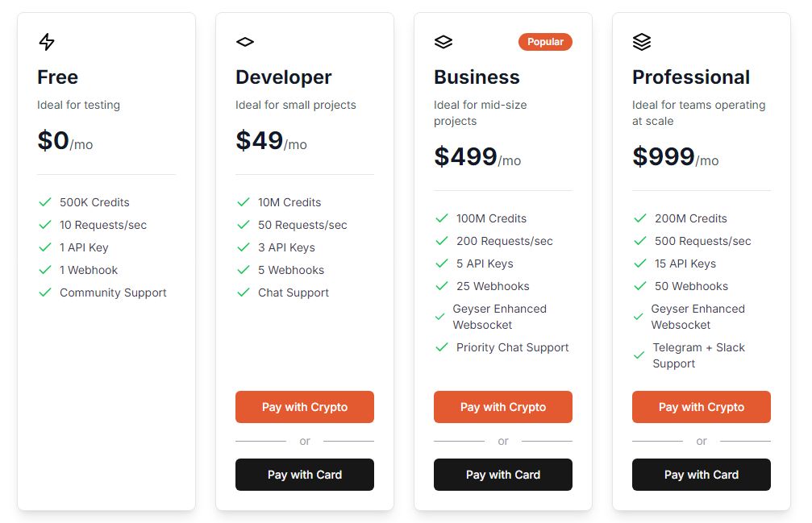The width and height of the screenshot is (812, 523).
Task: Click the checkmark next to 25 Webhooks
Action: (x=442, y=286)
